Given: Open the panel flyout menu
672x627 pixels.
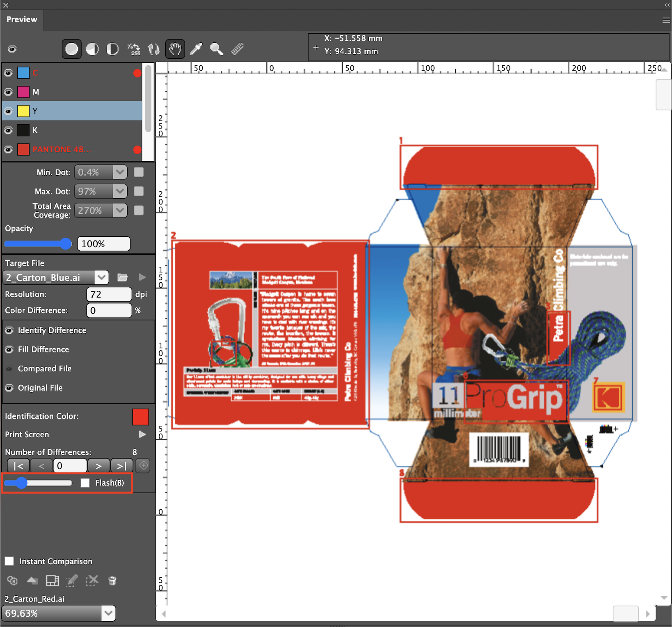Looking at the screenshot, I should [666, 20].
